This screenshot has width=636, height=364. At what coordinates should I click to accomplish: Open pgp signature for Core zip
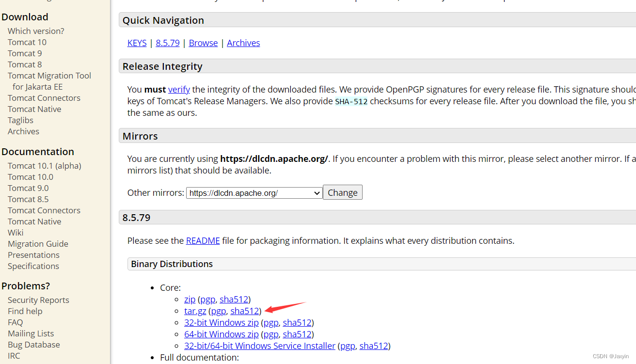coord(207,300)
